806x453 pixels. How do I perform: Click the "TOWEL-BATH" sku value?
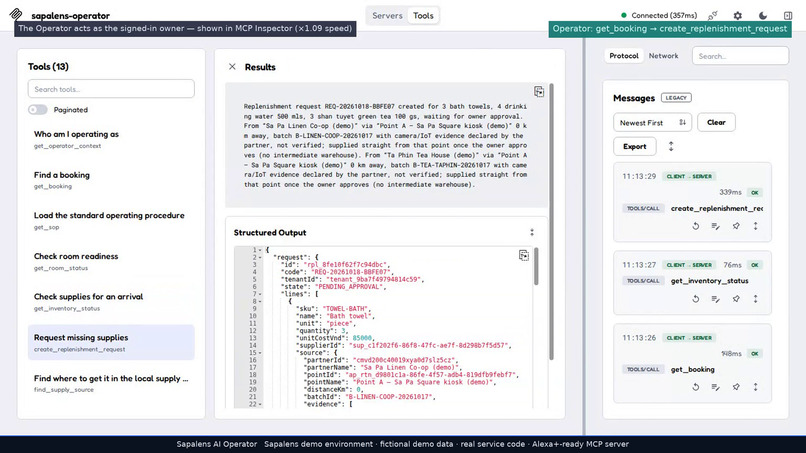point(346,309)
